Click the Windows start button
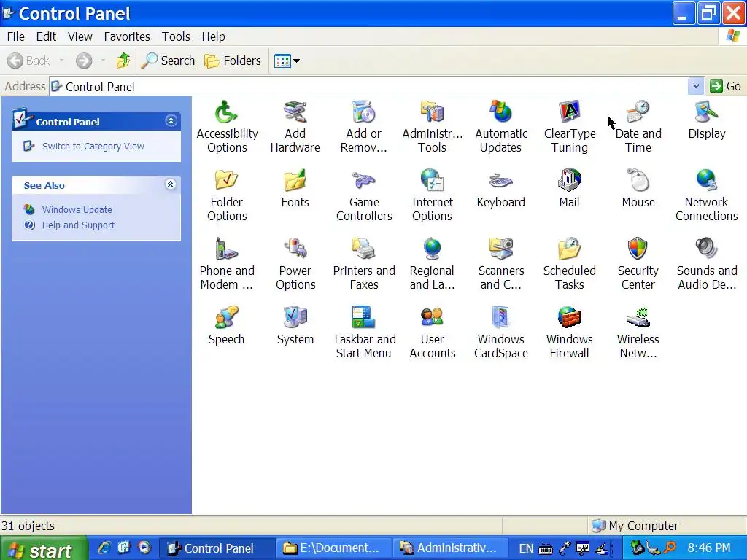747x560 pixels. click(x=43, y=549)
